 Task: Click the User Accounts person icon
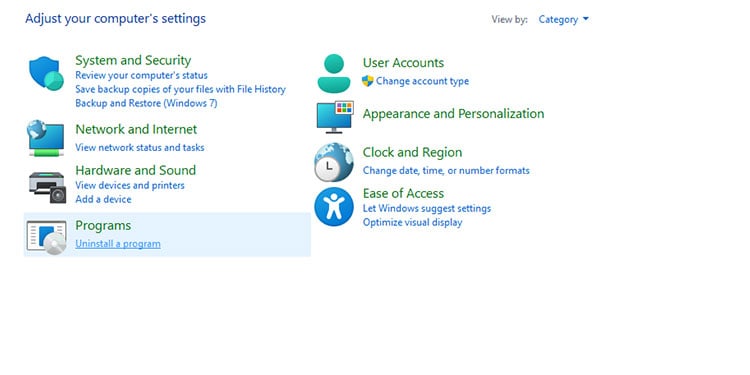334,73
